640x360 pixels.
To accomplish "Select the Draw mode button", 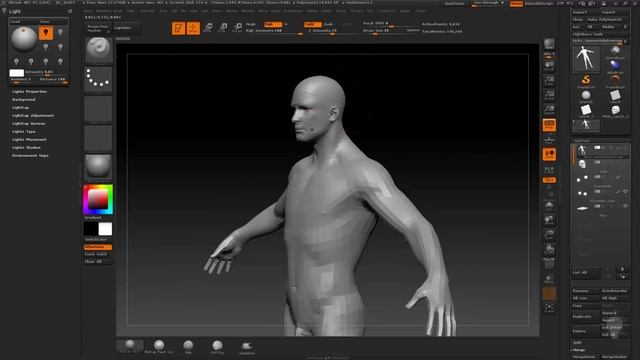I will 193,28.
